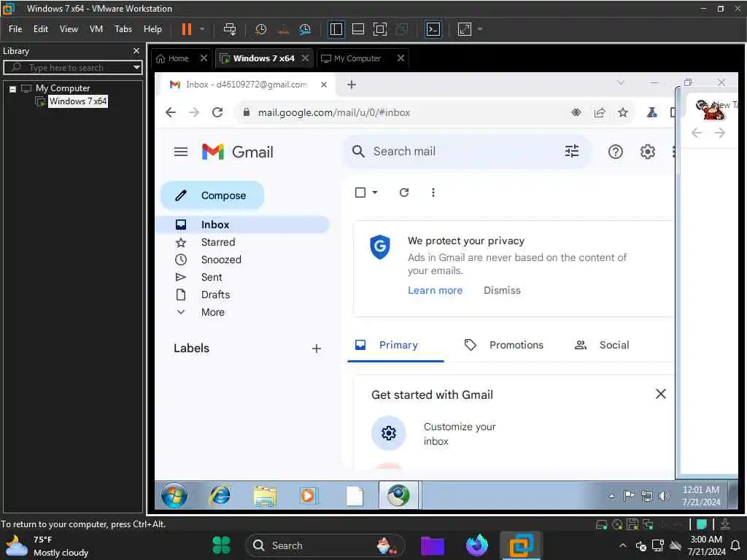Close the Get started with Gmail card

coord(660,394)
